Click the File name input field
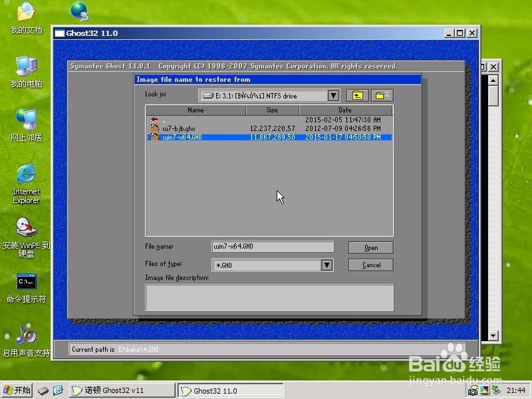The height and width of the screenshot is (399, 532). 273,247
